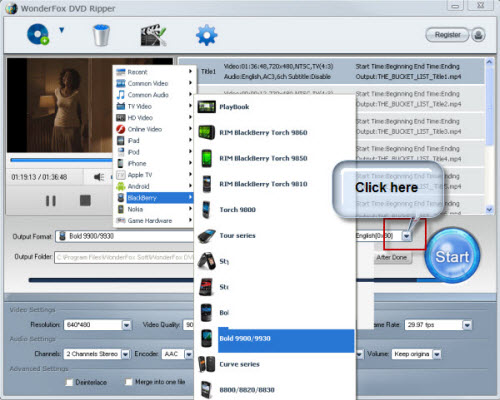Image resolution: width=500 pixels, height=400 pixels.
Task: Open the video edit clapperboard icon
Action: 153,35
